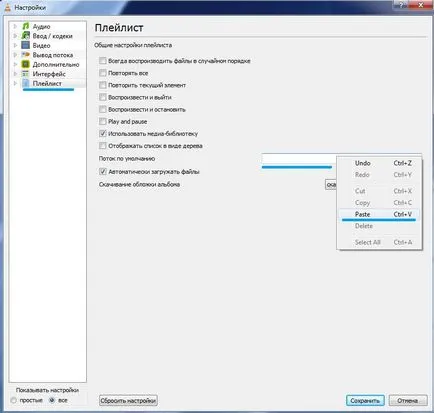Choose Redo in the context menu
This screenshot has width=434, height=413.
pos(379,175)
